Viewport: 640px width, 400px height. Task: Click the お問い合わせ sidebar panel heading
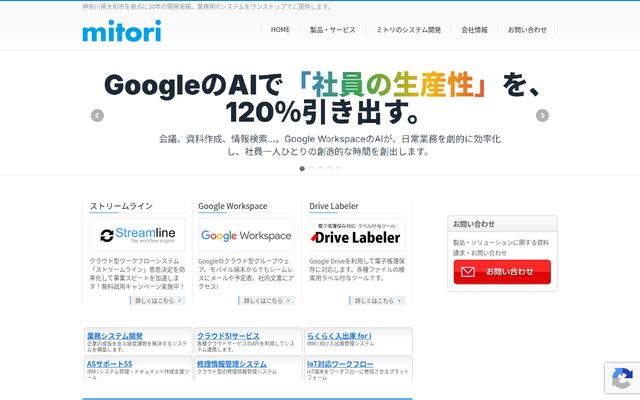(474, 224)
